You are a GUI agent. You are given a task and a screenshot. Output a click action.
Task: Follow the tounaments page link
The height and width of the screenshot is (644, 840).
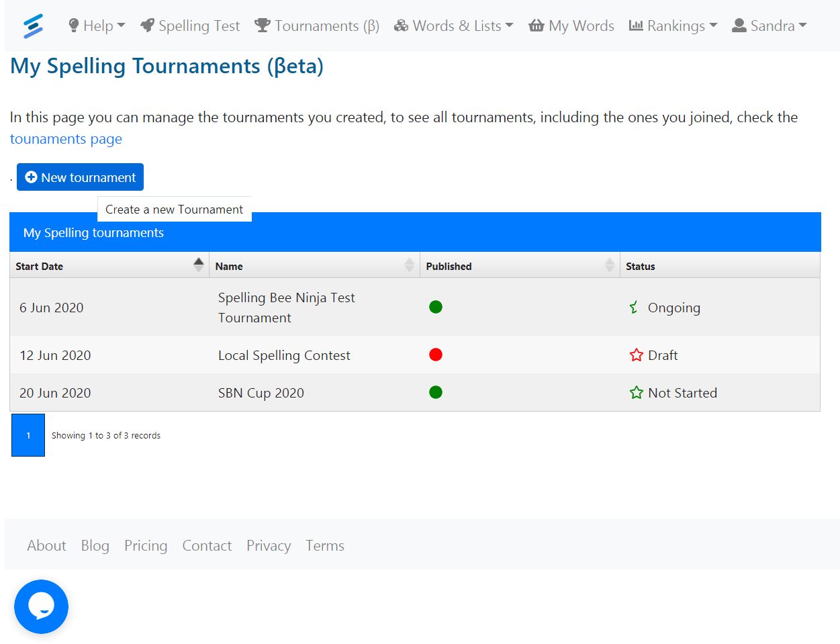coord(66,139)
